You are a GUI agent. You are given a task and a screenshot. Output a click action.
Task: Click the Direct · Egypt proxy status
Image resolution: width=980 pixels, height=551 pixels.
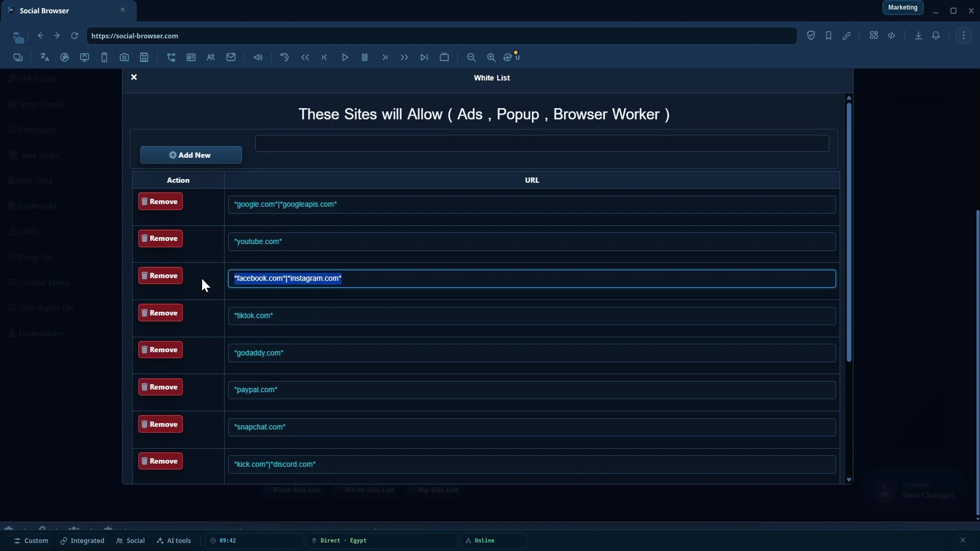pos(382,541)
